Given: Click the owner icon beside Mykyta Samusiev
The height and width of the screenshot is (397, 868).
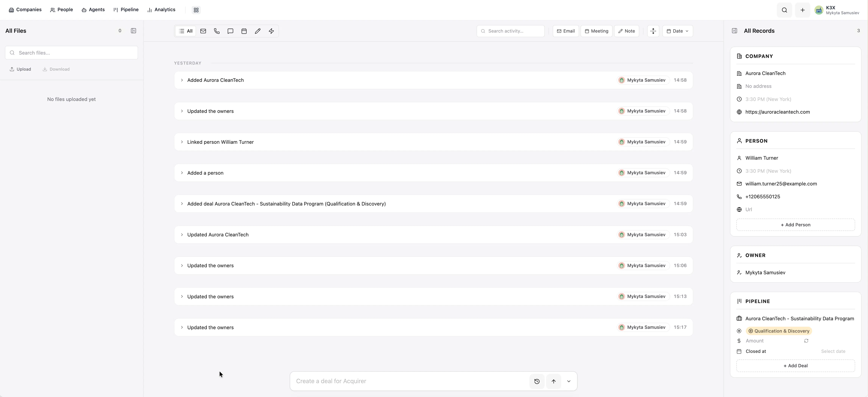Looking at the screenshot, I should click(x=739, y=272).
